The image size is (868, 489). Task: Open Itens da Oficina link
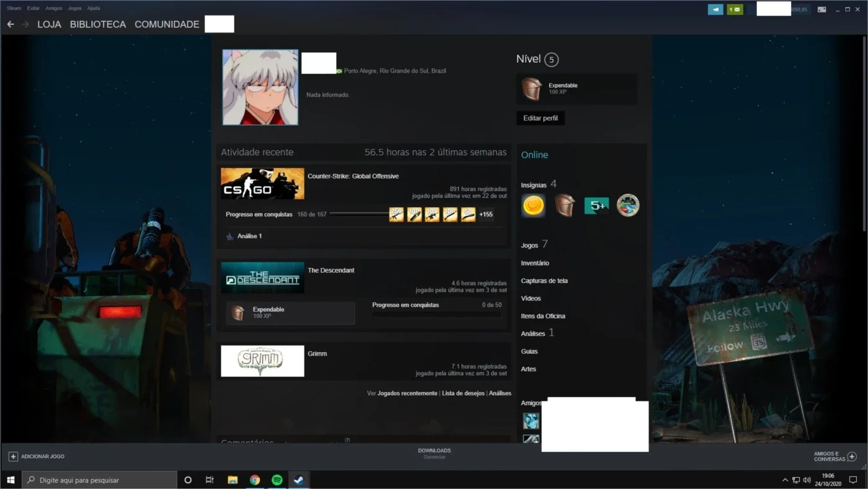pos(543,316)
